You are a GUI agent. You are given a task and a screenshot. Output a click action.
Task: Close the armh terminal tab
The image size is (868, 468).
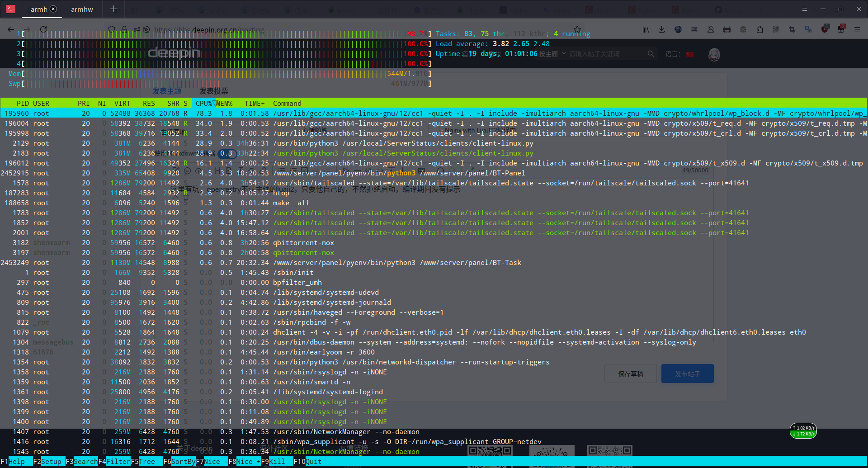53,9
